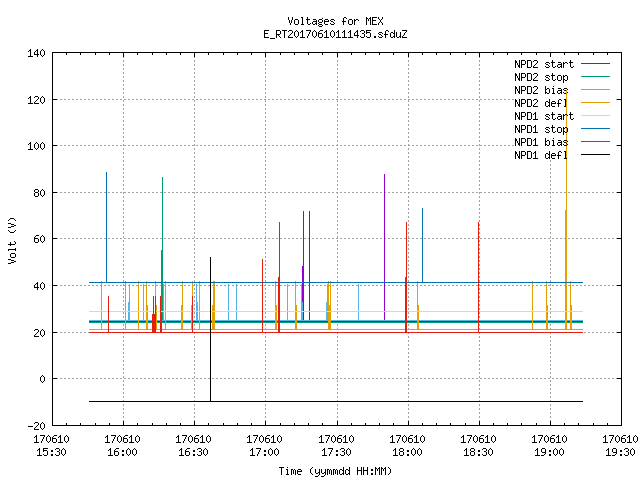Click the x-axis tick label 17:00

pyautogui.click(x=264, y=452)
